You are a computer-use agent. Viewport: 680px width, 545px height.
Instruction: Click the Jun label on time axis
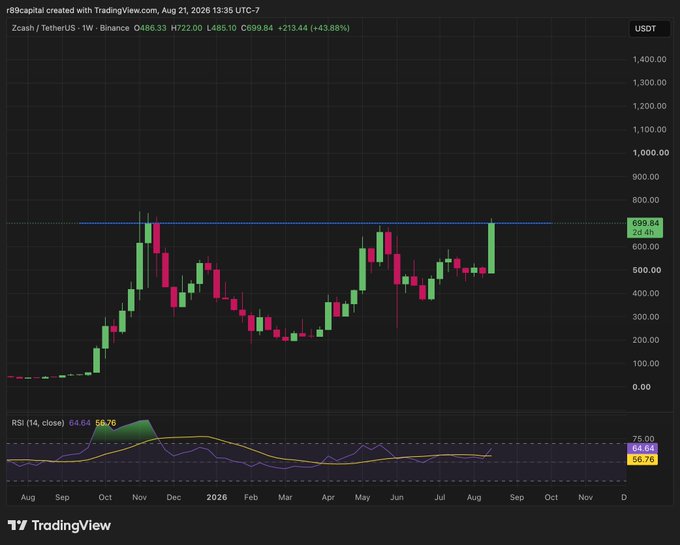(397, 497)
